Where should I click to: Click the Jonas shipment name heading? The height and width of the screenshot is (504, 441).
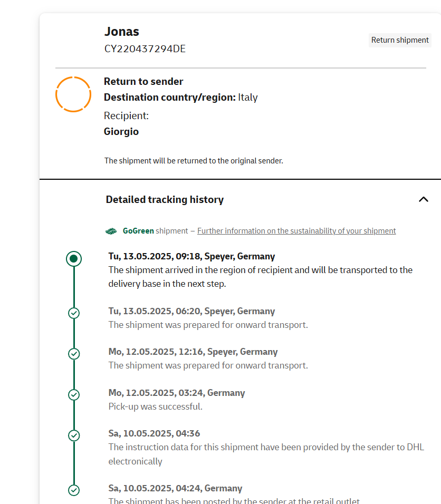pyautogui.click(x=121, y=32)
